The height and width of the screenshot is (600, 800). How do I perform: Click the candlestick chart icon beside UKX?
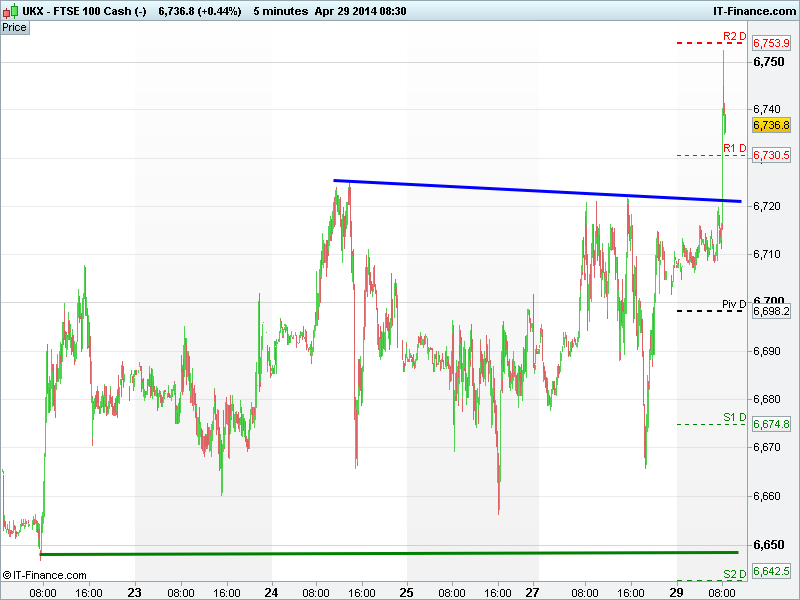click(x=10, y=10)
